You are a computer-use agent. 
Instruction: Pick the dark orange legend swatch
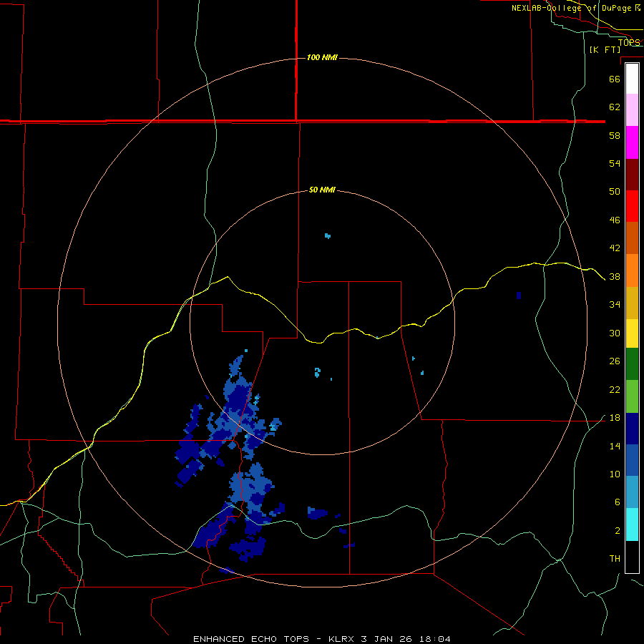click(632, 238)
